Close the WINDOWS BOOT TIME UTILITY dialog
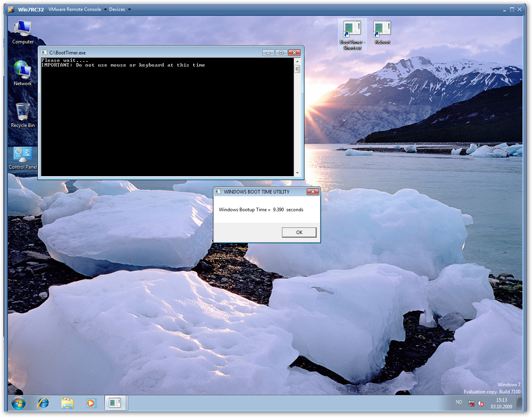The height and width of the screenshot is (417, 532). tap(313, 192)
